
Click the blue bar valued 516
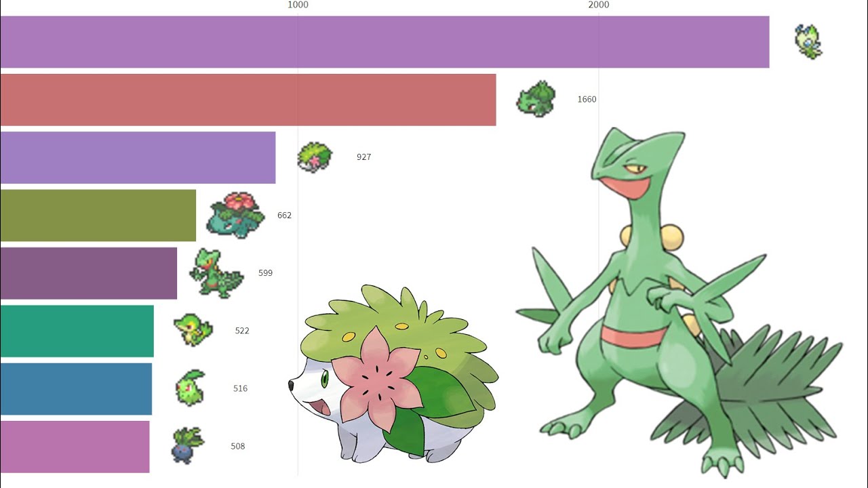pyautogui.click(x=76, y=388)
